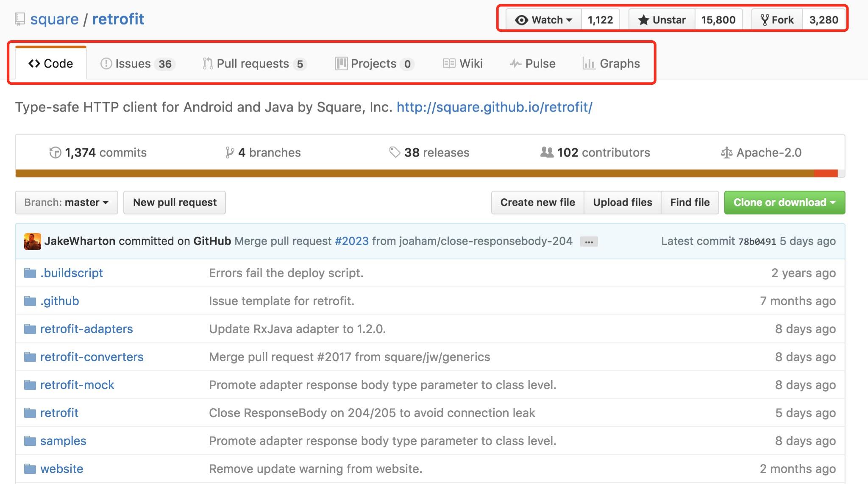Open the Watch notification dropdown
This screenshot has width=868, height=484.
[x=569, y=19]
